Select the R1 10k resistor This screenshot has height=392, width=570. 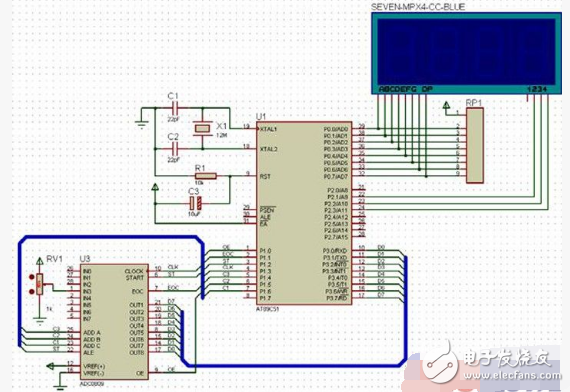(206, 176)
